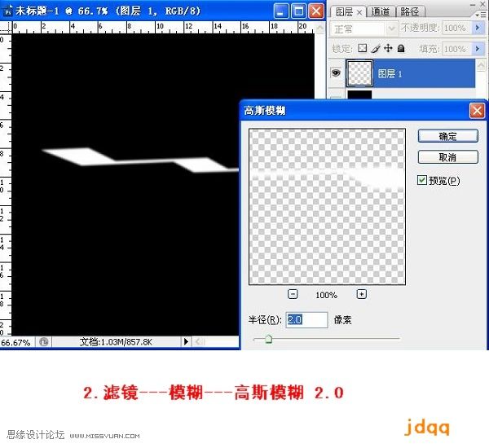The image size is (489, 448).
Task: Switch to the 路径 (Paths) tab
Action: 410,12
